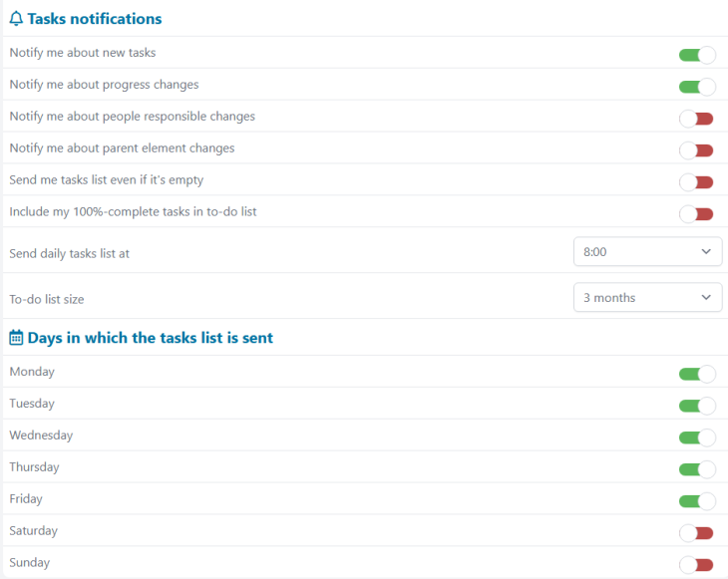The width and height of the screenshot is (728, 579).
Task: Enable people responsible changes notification
Action: pos(696,119)
